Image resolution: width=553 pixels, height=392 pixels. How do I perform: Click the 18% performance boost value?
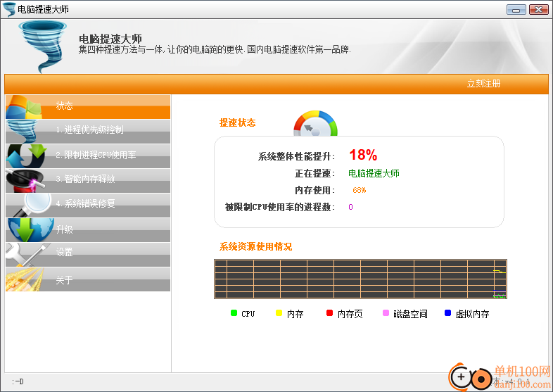(363, 155)
